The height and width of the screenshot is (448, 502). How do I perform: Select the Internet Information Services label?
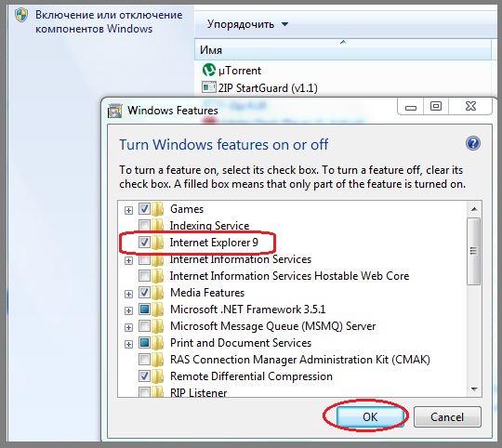[x=241, y=259]
